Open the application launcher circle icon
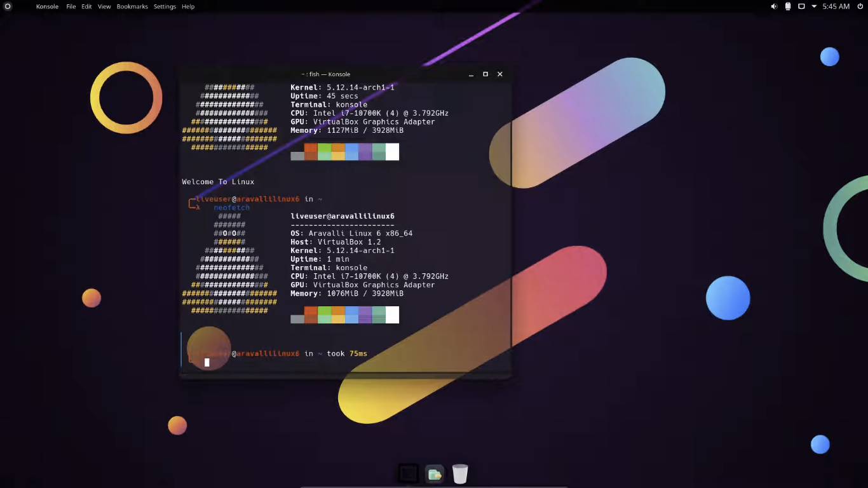This screenshot has width=868, height=488. coord(8,6)
